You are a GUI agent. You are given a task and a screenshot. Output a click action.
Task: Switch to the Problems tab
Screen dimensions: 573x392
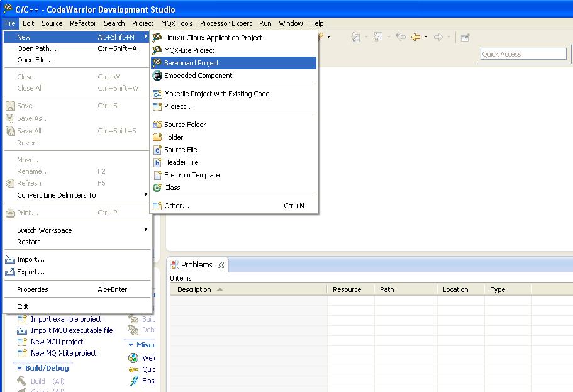click(x=197, y=264)
